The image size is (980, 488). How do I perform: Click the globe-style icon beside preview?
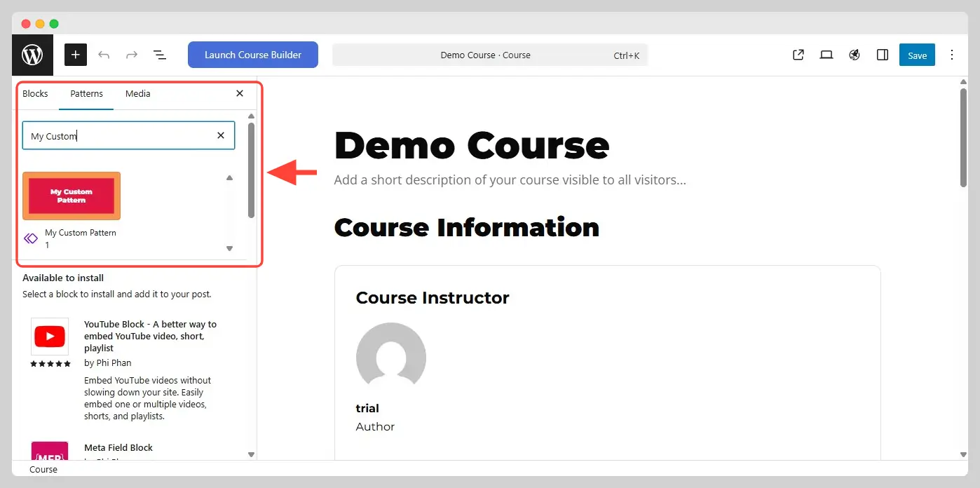coord(855,55)
